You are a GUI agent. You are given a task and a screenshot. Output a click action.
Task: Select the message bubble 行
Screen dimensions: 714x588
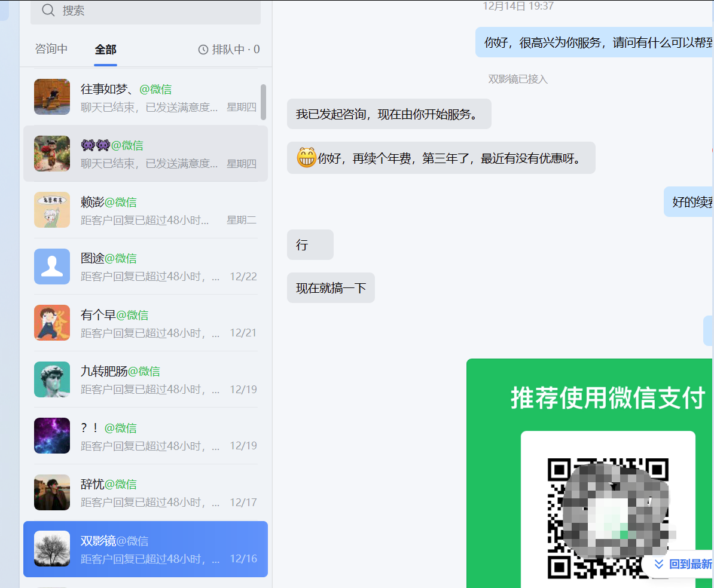click(x=310, y=245)
